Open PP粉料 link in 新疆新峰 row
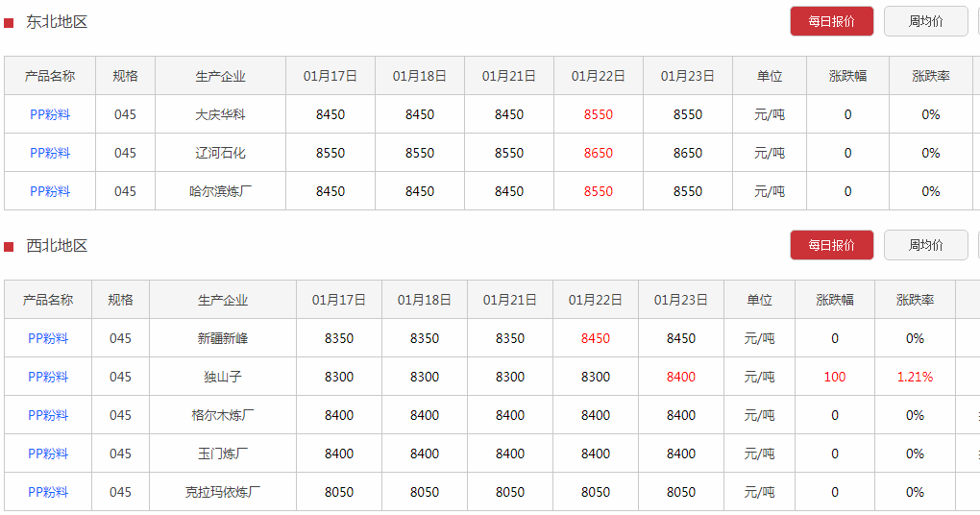This screenshot has width=980, height=515. [48, 338]
